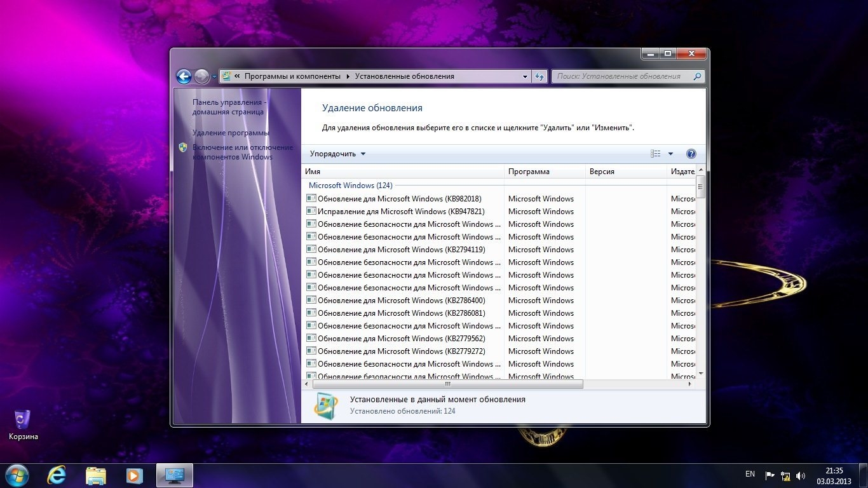Open the Windows Start menu

point(16,475)
